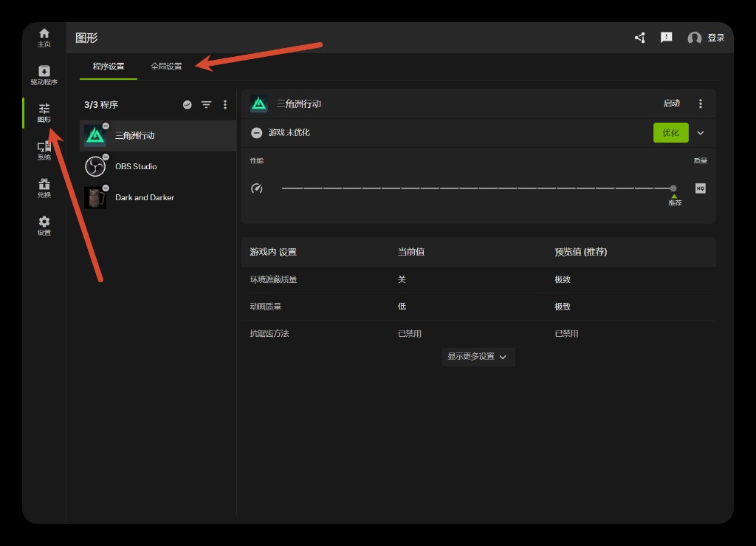Open the feedback message icon

[667, 38]
